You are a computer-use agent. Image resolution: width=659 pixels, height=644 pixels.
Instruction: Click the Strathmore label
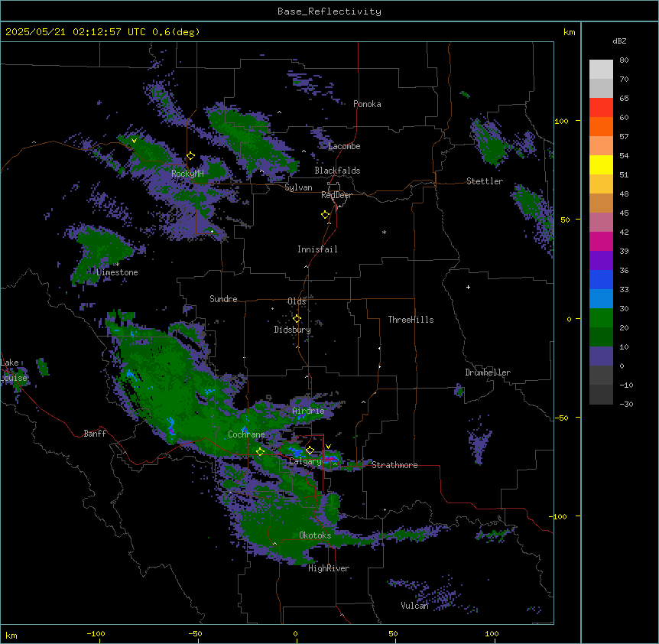[394, 465]
